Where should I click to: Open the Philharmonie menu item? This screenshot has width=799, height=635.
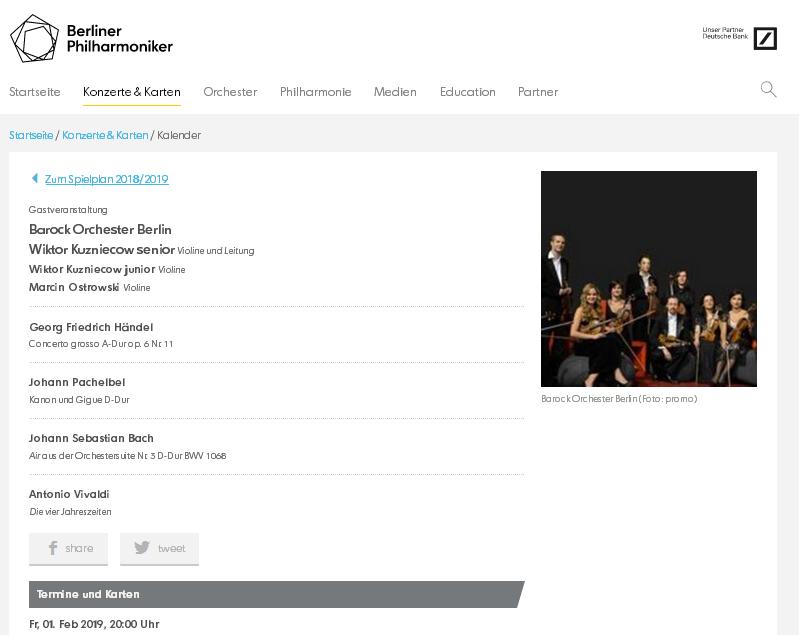click(315, 92)
